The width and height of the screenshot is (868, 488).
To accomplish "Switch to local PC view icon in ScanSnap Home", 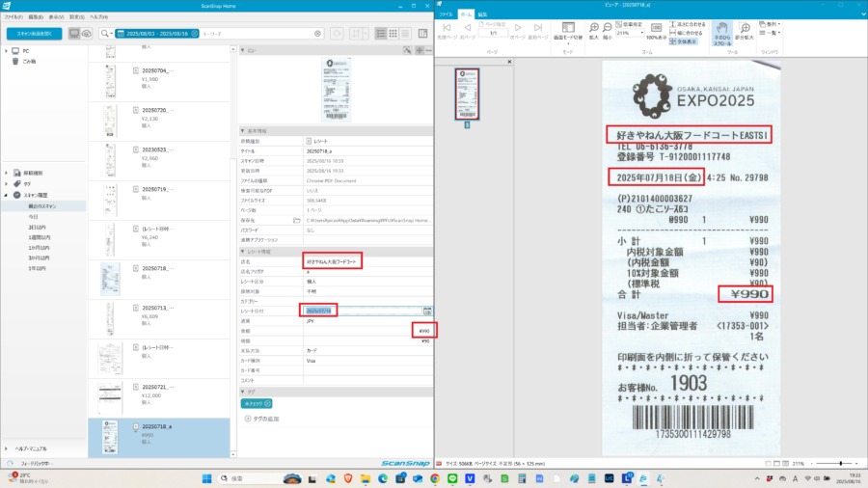I will (x=74, y=34).
